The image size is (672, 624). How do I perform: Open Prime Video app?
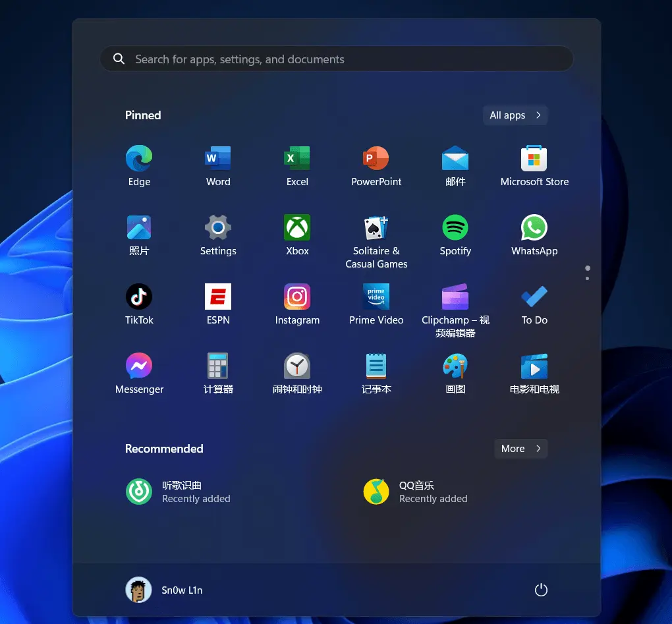point(376,304)
